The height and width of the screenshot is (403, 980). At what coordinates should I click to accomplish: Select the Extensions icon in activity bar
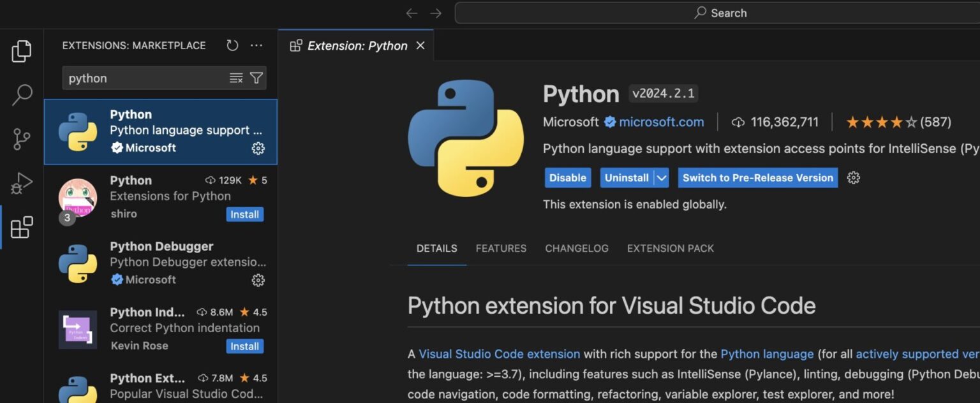(22, 226)
